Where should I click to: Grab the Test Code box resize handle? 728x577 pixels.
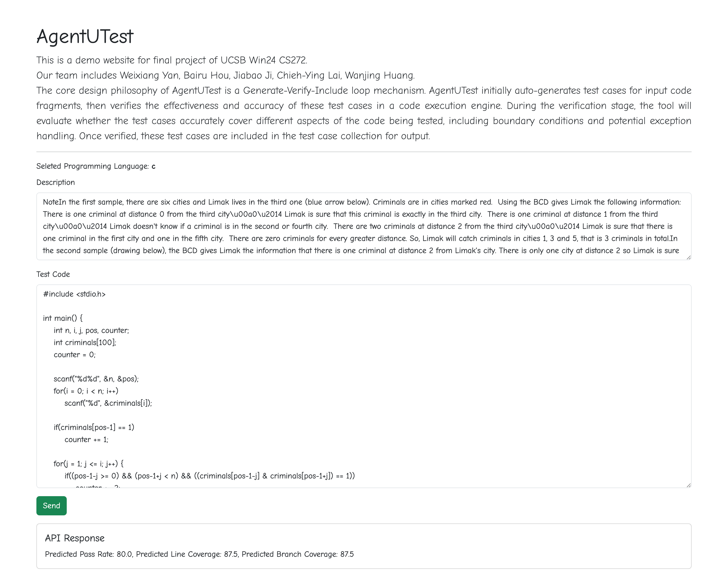[x=689, y=485]
